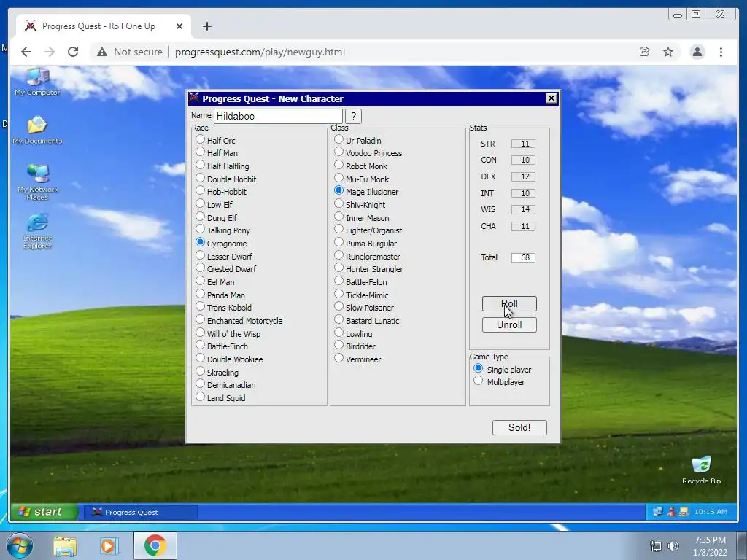Click the XP start button
This screenshot has height=560, width=747.
point(44,512)
